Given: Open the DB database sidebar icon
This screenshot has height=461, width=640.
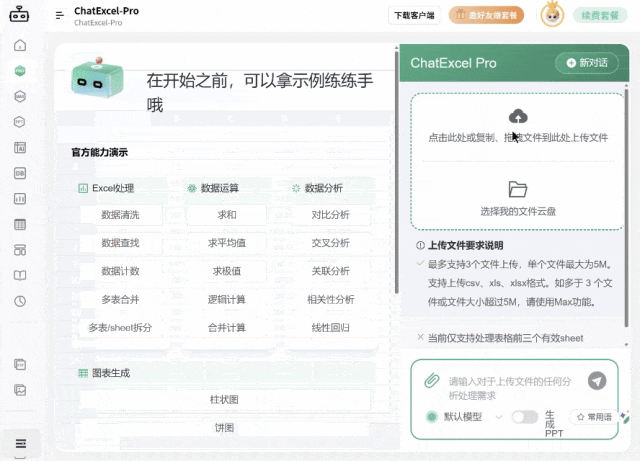Looking at the screenshot, I should click(x=20, y=173).
